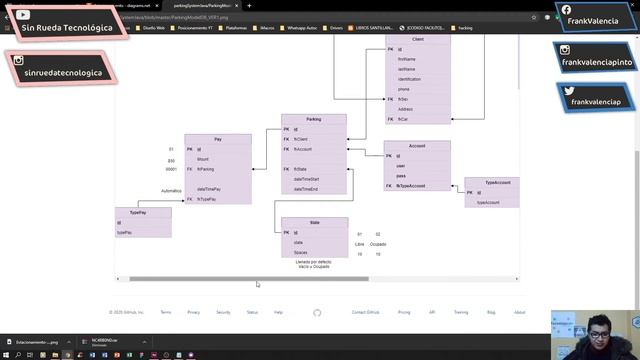Click the Account table header in the diagram
This screenshot has width=640, height=360.
pos(417,146)
